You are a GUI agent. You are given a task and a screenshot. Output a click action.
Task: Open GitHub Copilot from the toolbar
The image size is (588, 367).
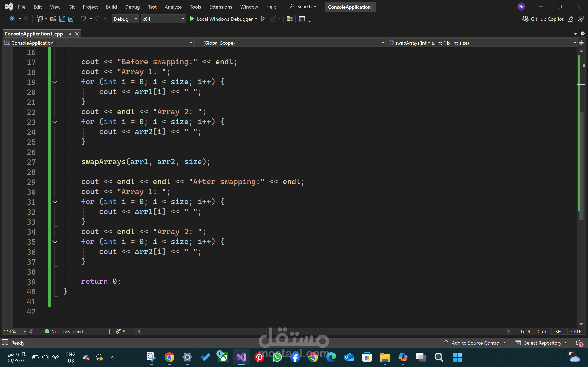tap(543, 19)
